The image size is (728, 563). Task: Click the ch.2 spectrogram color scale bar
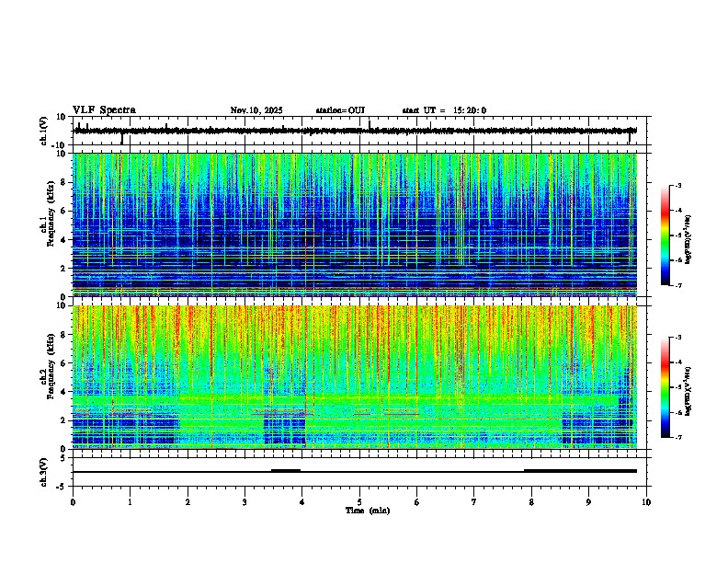coord(665,387)
